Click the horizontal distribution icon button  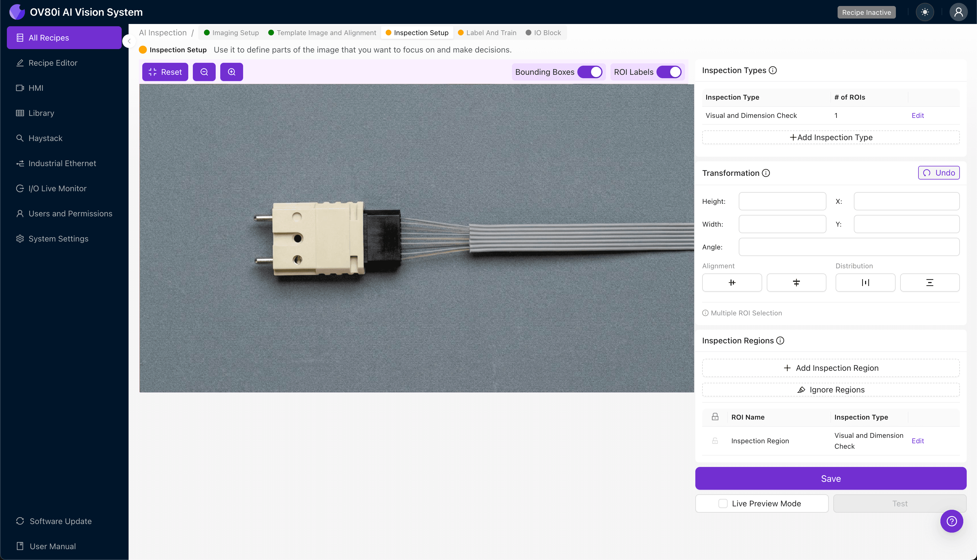[865, 283]
